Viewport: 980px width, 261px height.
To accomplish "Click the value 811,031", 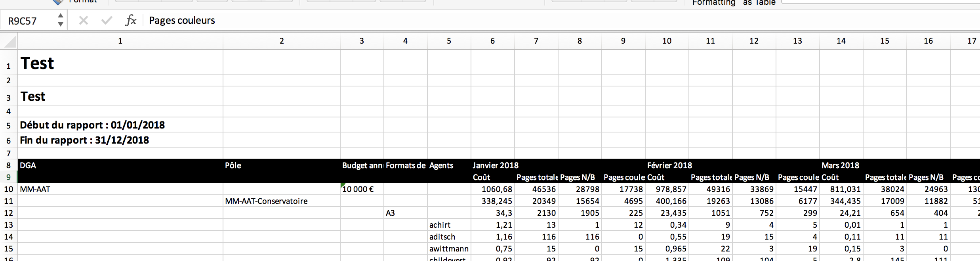I will pyautogui.click(x=841, y=189).
